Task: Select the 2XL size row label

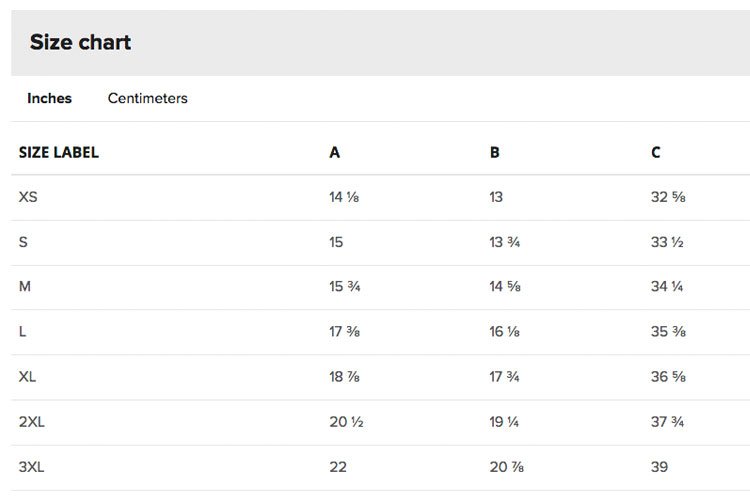Action: 32,422
